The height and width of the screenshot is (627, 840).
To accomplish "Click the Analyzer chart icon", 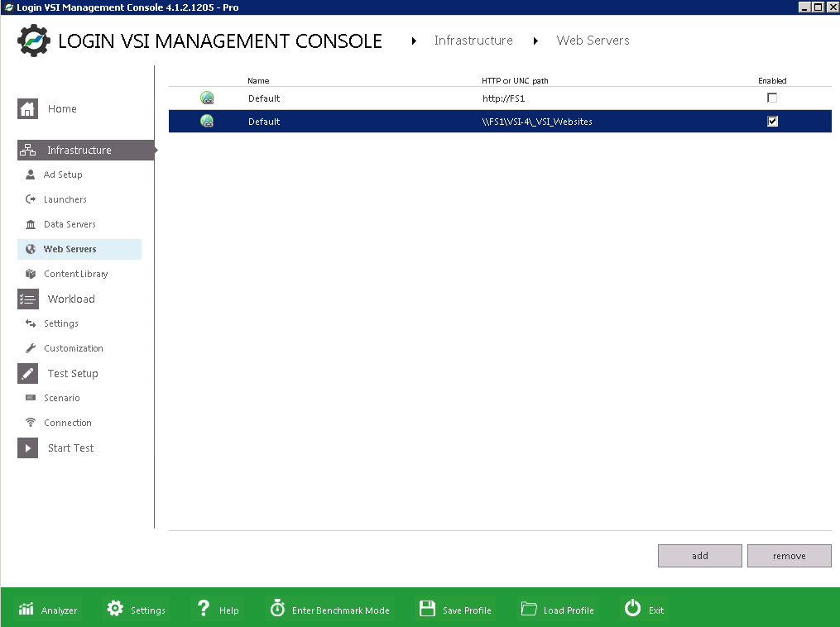I will coord(26,609).
